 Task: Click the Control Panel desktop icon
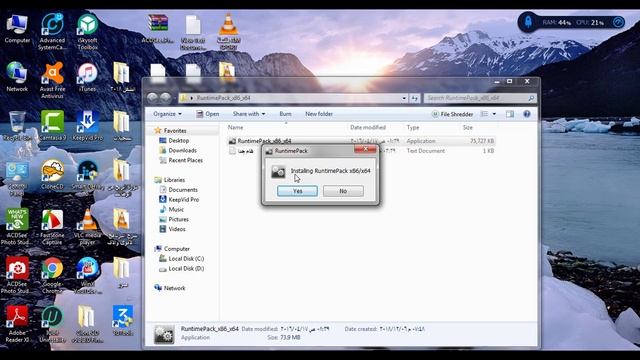17,178
